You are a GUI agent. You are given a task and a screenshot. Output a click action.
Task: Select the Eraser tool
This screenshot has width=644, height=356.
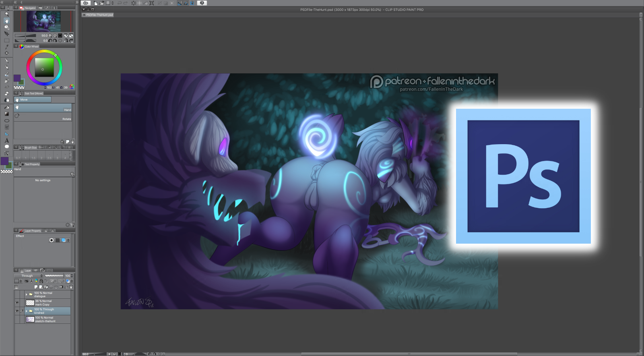[6, 94]
